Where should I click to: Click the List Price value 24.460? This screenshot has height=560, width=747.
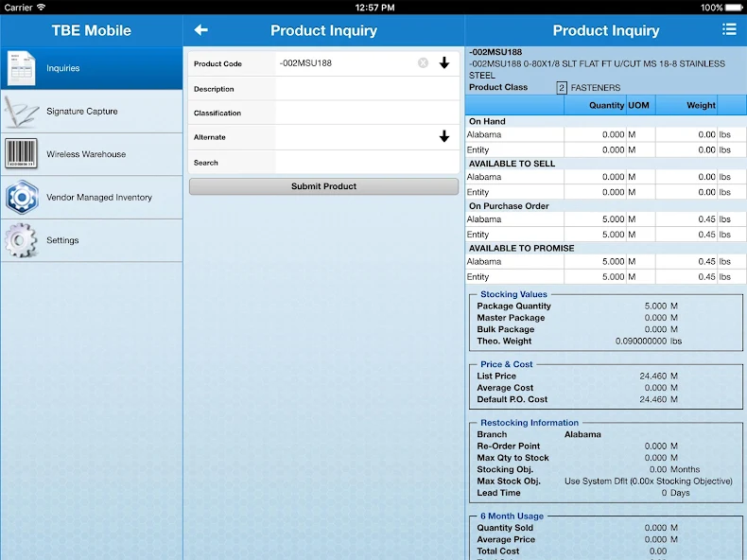653,376
